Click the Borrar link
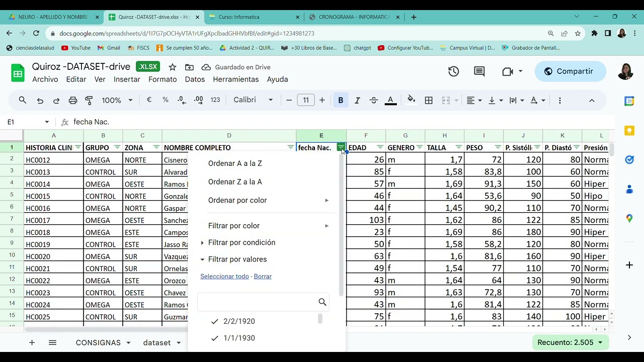The width and height of the screenshot is (644, 362). pyautogui.click(x=263, y=277)
